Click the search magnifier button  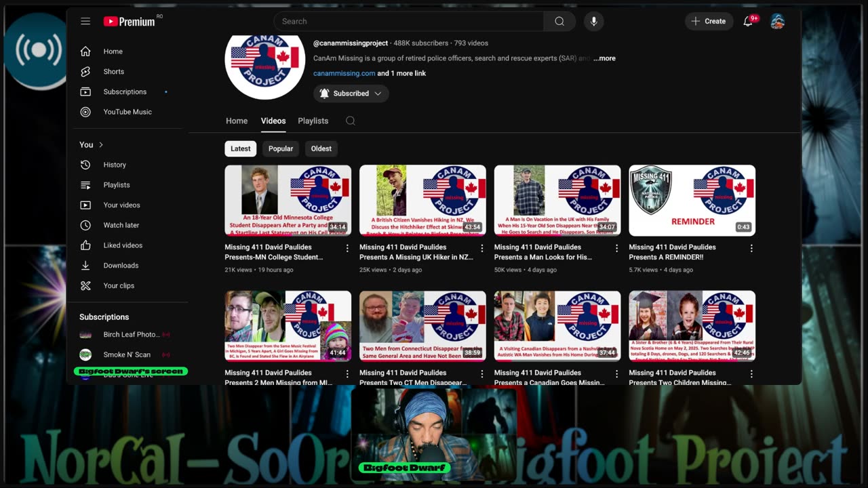point(559,21)
